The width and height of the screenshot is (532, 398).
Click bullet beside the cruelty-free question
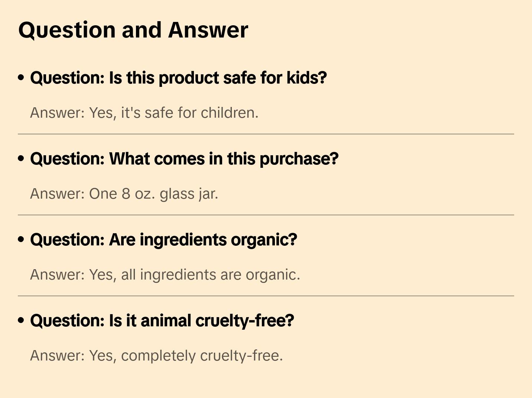(x=21, y=320)
